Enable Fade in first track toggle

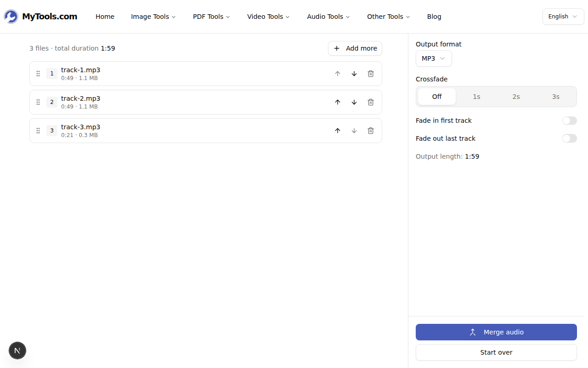click(569, 121)
